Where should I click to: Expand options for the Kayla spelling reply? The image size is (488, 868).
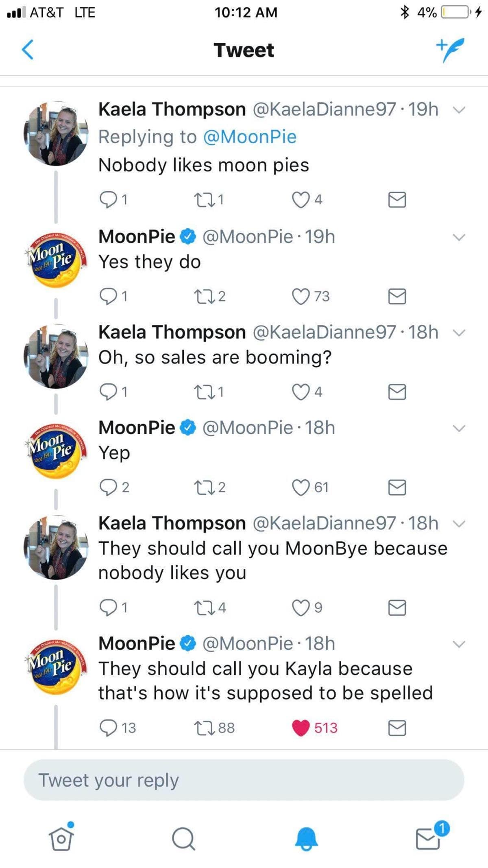click(x=459, y=644)
